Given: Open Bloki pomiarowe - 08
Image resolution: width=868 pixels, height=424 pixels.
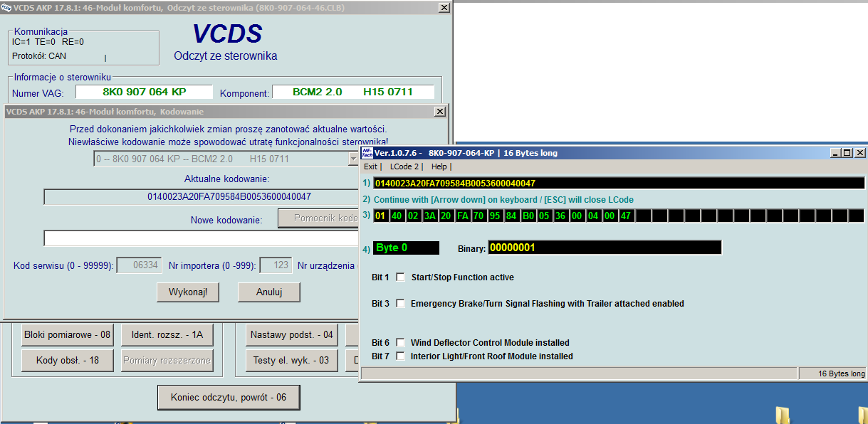Looking at the screenshot, I should point(67,334).
